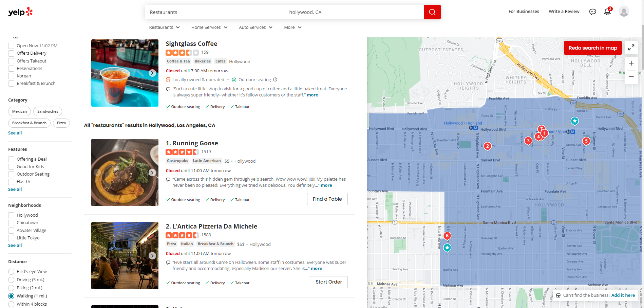Click the Coffee & Tea tag
Screen dimensions: 644x308
(x=178, y=61)
